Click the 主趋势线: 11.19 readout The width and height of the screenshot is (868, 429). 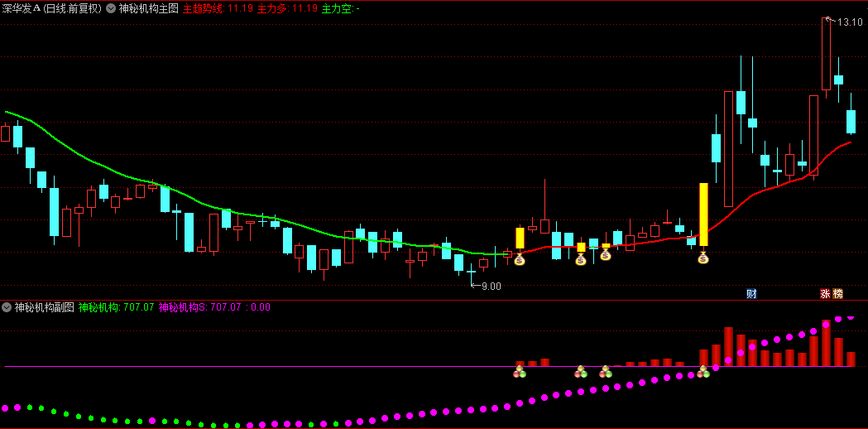[218, 8]
